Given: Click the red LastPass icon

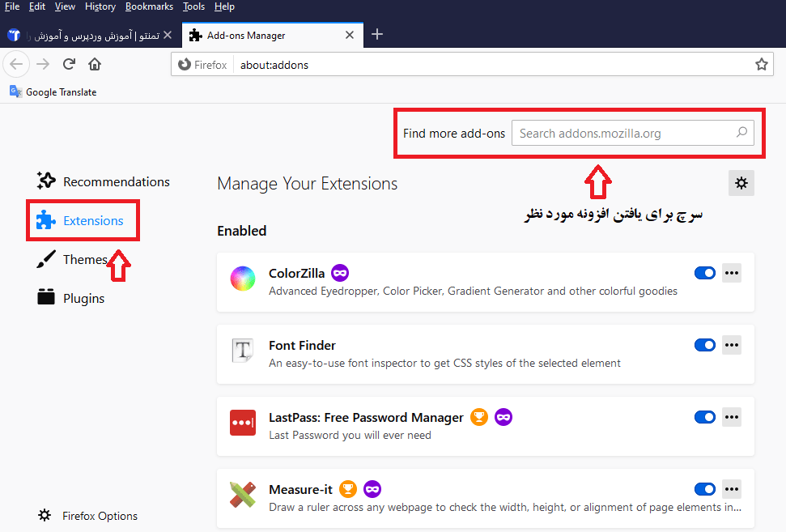Looking at the screenshot, I should [243, 423].
